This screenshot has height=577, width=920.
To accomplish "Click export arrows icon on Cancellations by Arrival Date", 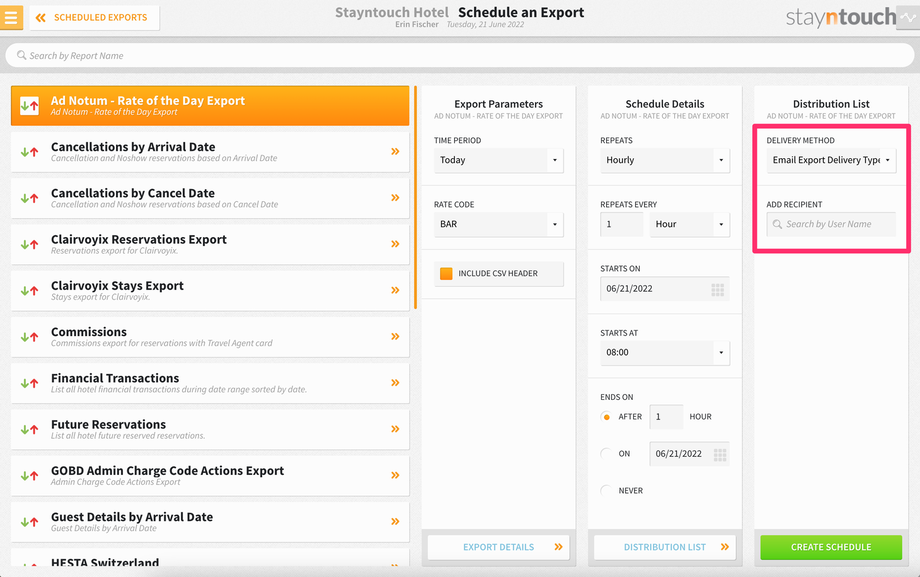I will click(x=29, y=152).
